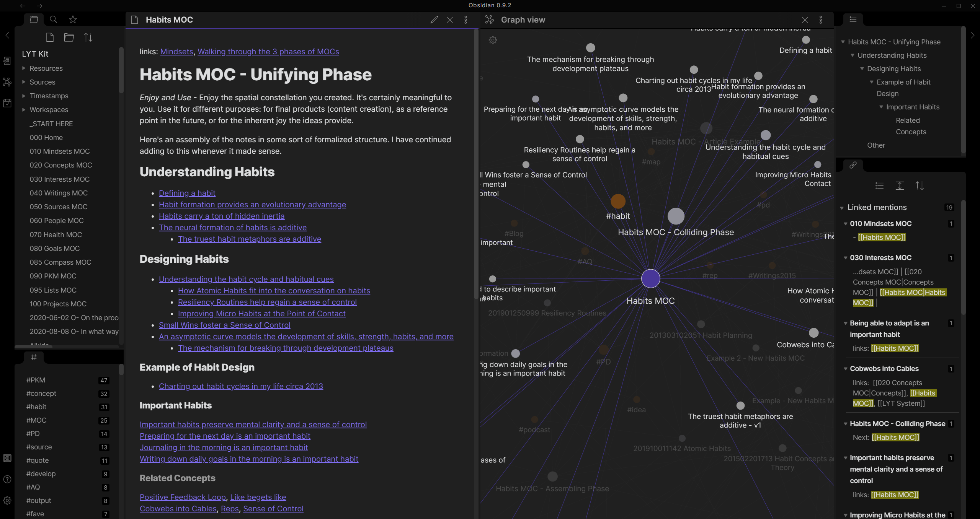Viewport: 980px width, 519px height.
Task: Open the settings gear in Graph view
Action: pyautogui.click(x=493, y=40)
